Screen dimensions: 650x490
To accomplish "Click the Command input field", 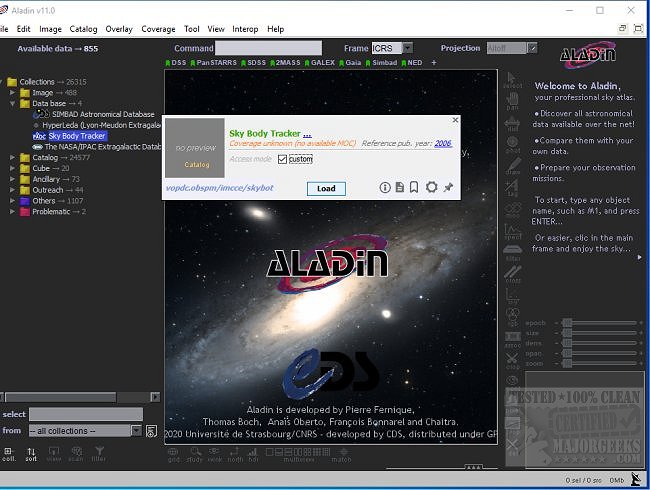I will (x=268, y=48).
